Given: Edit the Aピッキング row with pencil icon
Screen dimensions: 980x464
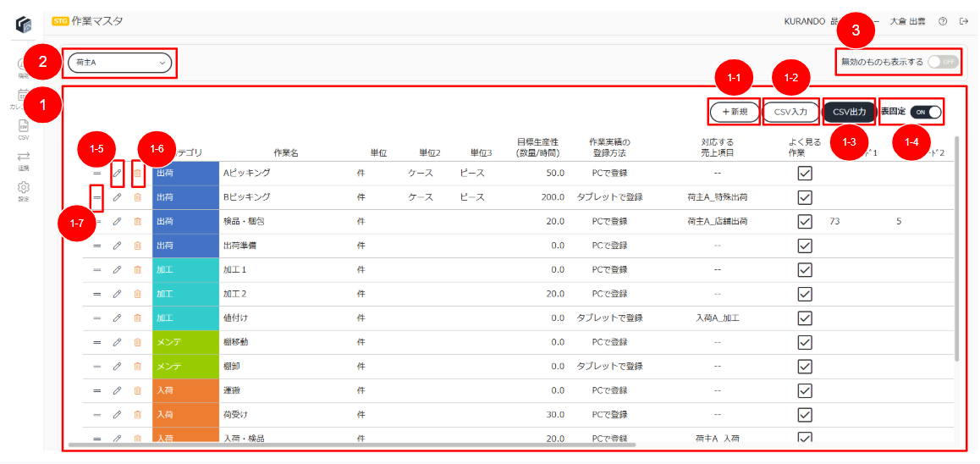Looking at the screenshot, I should coord(117,174).
